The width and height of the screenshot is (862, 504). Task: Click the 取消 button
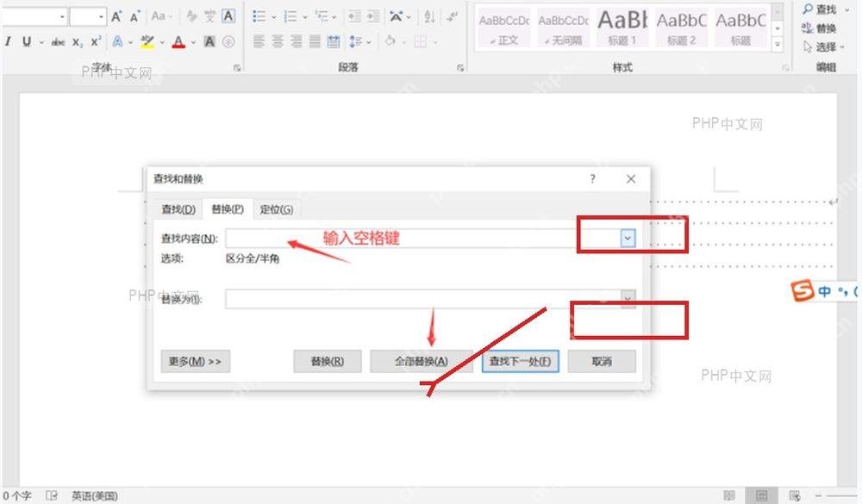tap(602, 361)
